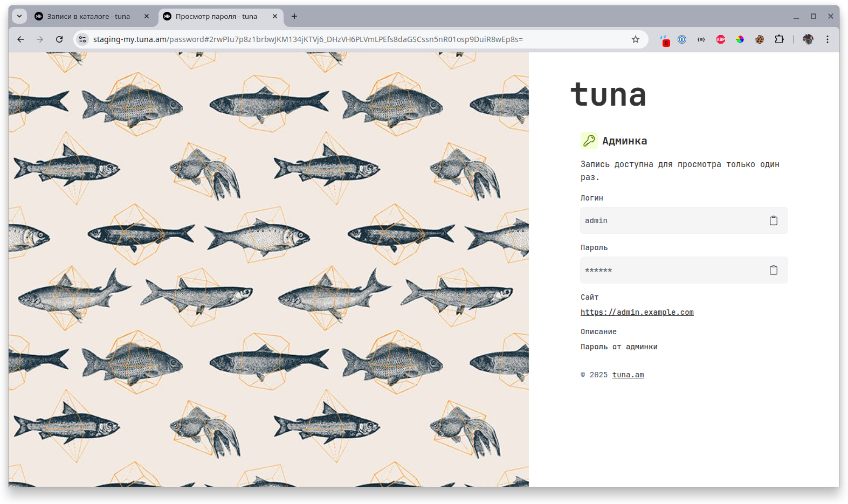
Task: Open the 1Password extension
Action: pos(682,39)
